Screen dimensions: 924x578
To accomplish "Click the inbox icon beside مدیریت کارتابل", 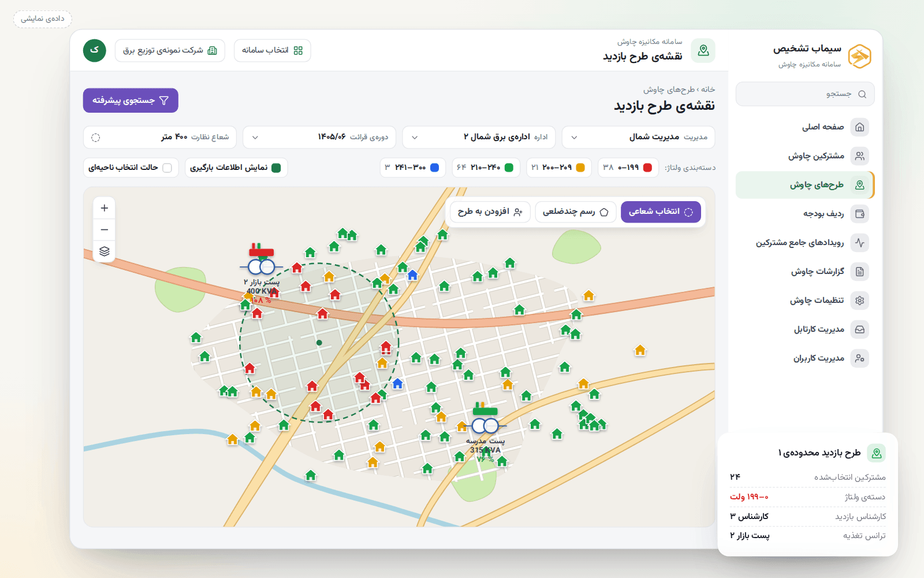I will [860, 329].
